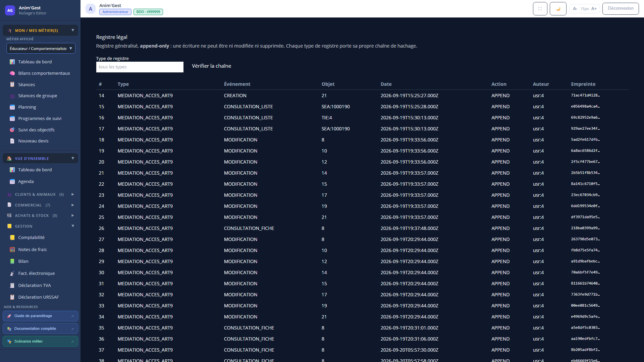This screenshot has width=644, height=362.
Task: Open Tableau de bord under Vue d'ensemble
Action: [x=35, y=170]
